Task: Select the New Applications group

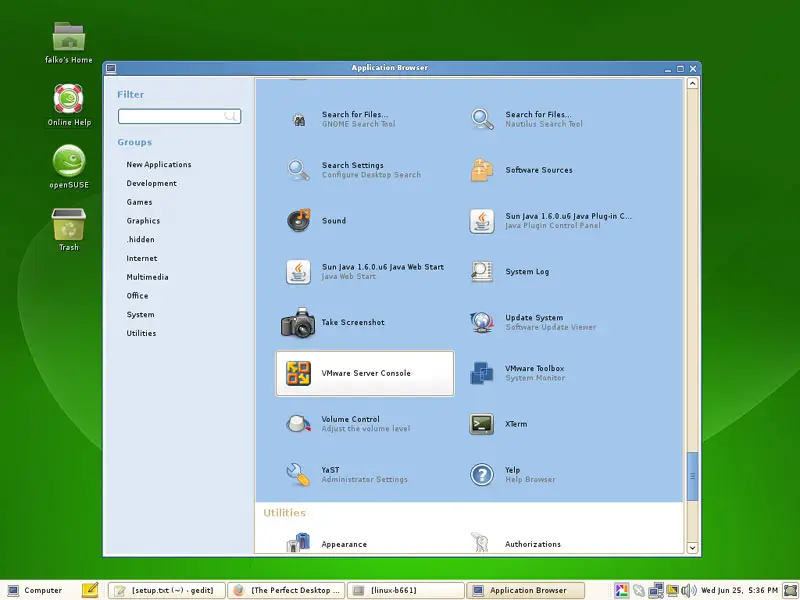Action: point(159,164)
